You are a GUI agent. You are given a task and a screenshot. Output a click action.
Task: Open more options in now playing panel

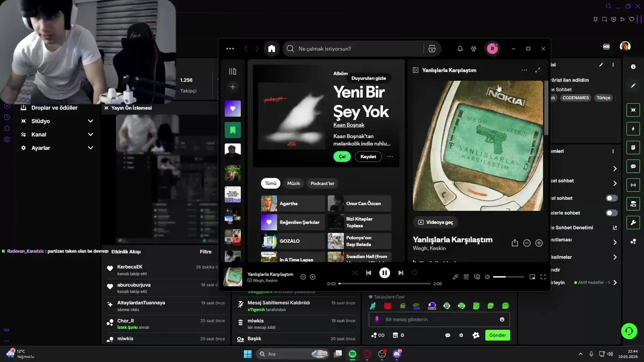pyautogui.click(x=524, y=70)
